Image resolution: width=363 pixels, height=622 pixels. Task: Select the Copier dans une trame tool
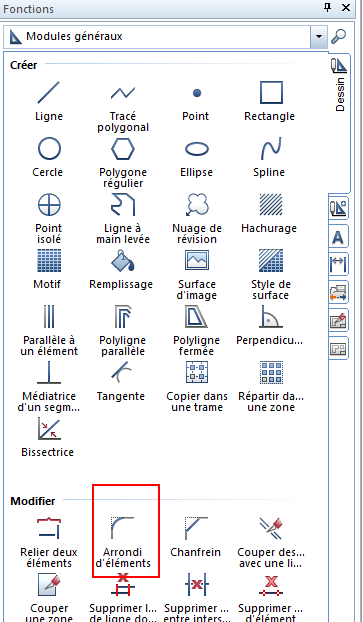[x=197, y=386]
